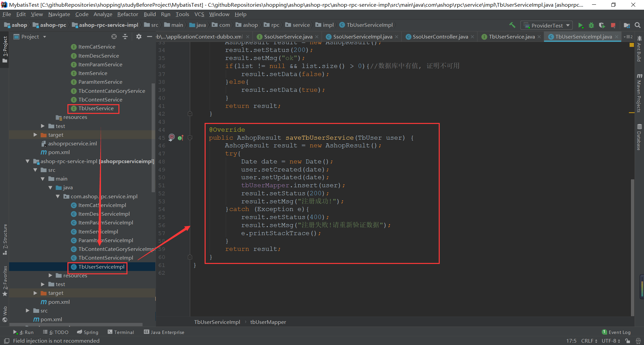
Task: Change UTF-8 file encoding
Action: click(x=611, y=341)
